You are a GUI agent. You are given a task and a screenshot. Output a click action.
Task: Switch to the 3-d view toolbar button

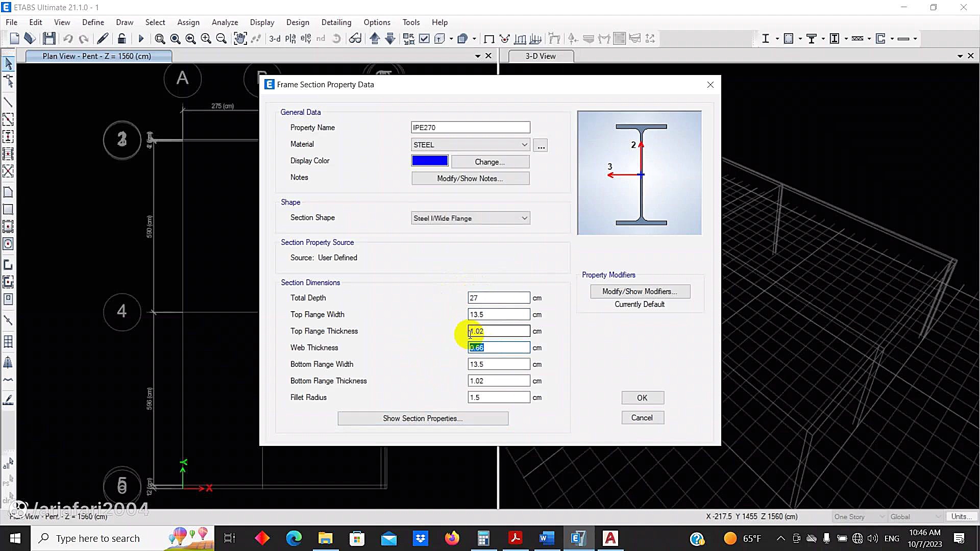coord(275,39)
